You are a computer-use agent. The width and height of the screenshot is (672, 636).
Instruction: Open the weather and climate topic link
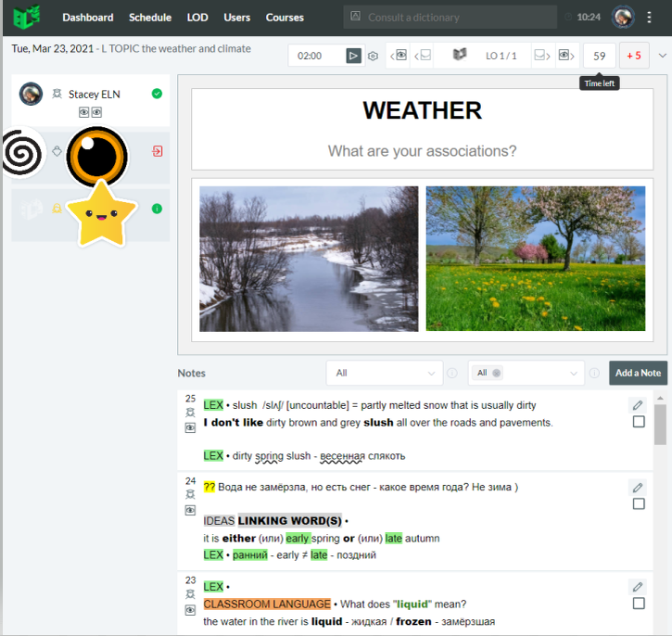click(176, 49)
